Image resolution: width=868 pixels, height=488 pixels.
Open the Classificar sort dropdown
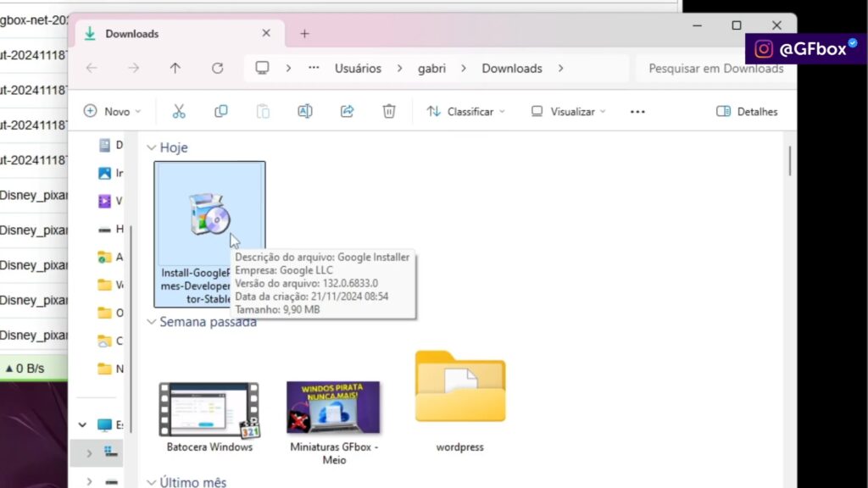(x=465, y=112)
